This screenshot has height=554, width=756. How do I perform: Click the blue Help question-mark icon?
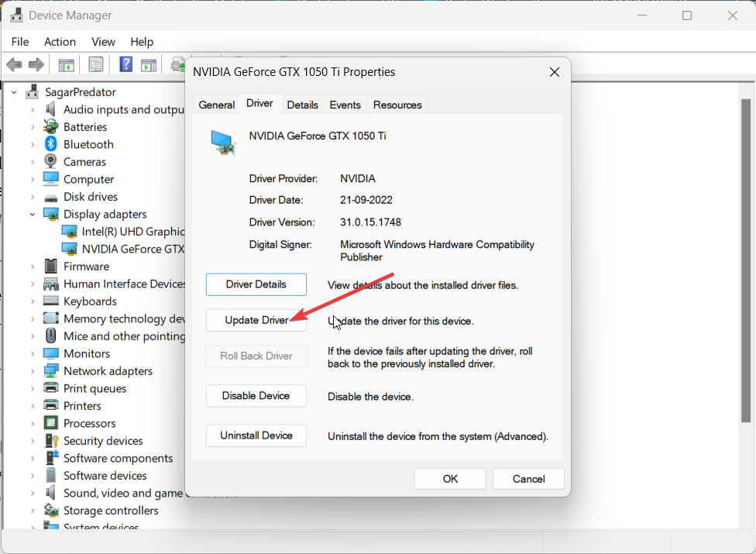[x=125, y=64]
